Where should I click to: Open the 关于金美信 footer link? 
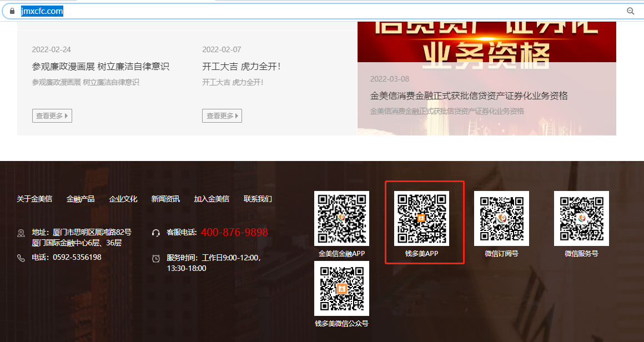(x=34, y=199)
